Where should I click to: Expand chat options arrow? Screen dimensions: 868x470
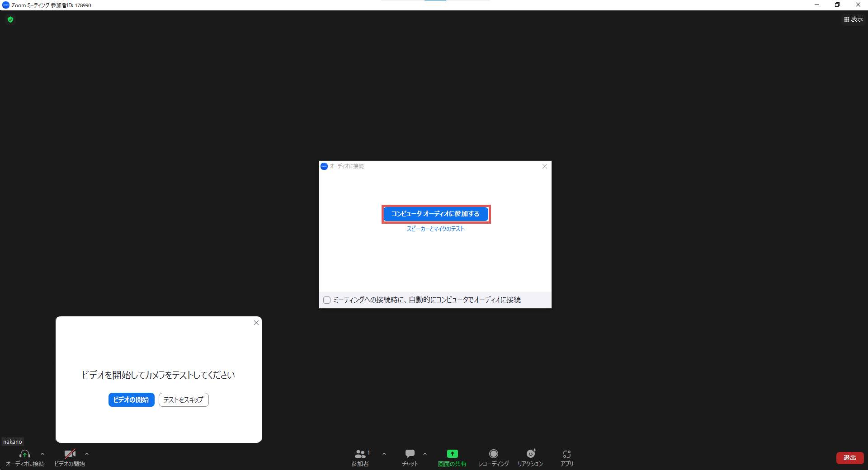tap(425, 454)
